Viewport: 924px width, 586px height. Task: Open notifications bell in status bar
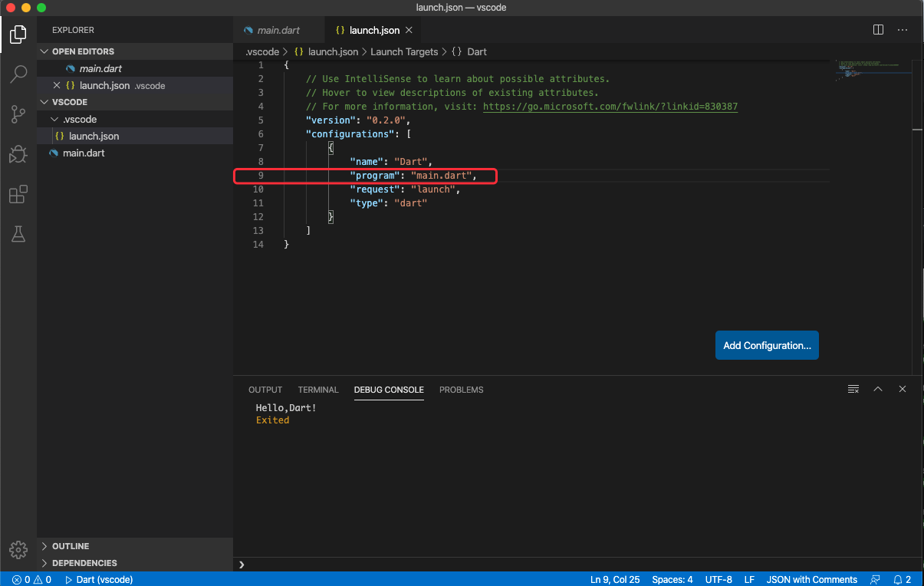(x=902, y=579)
